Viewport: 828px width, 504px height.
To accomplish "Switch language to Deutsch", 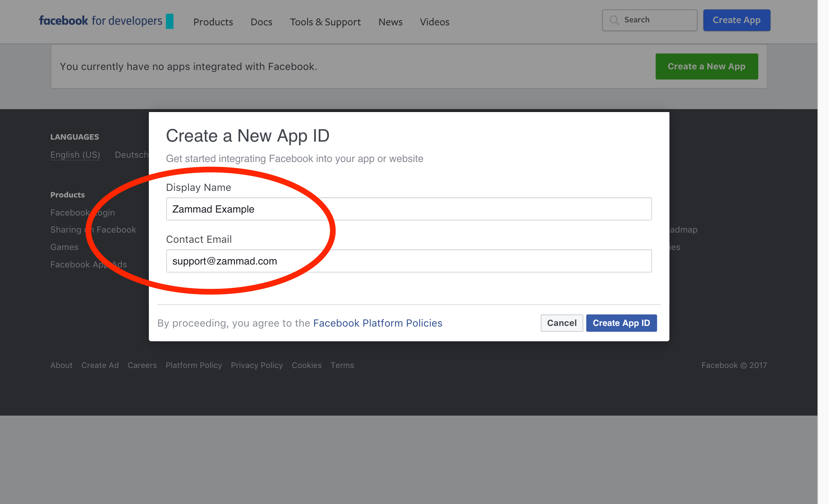I will point(132,154).
